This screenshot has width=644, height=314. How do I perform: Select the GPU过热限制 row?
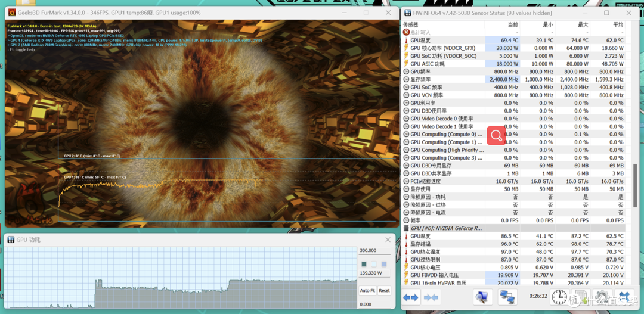tap(514, 259)
